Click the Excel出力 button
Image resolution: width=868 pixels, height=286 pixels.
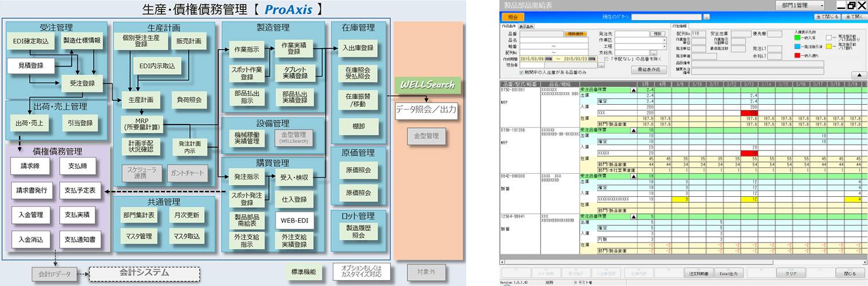[729, 273]
